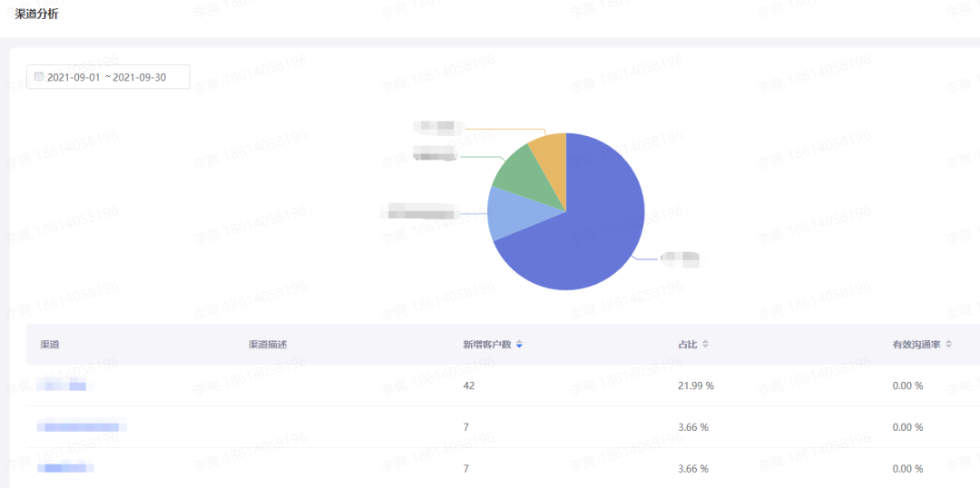Screen dimensions: 980x488
Task: Click the 42 new customers cell
Action: pos(469,386)
